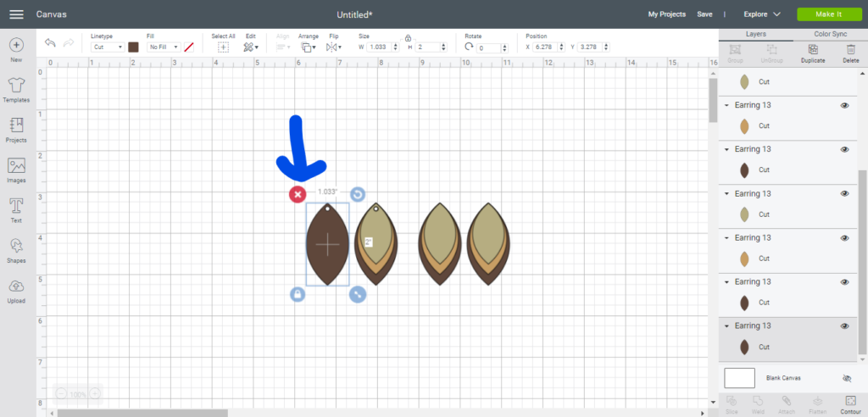Image resolution: width=868 pixels, height=417 pixels.
Task: Redo the last action
Action: [x=70, y=43]
